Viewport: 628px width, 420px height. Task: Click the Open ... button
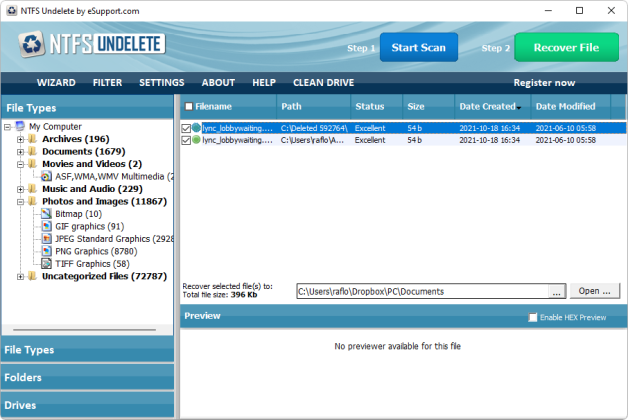tap(594, 291)
